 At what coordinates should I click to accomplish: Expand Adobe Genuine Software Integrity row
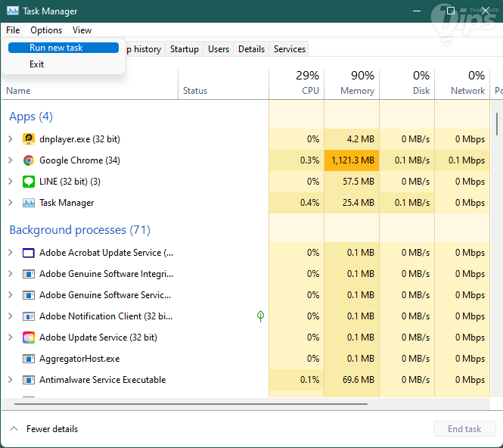(x=11, y=274)
